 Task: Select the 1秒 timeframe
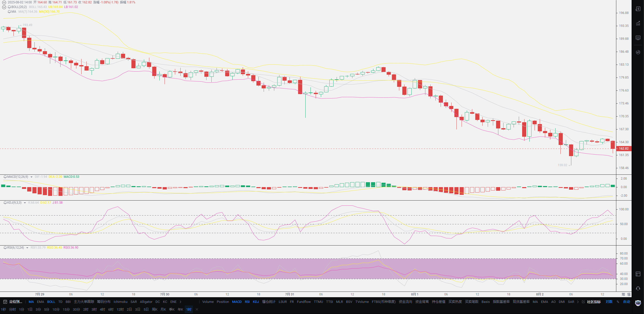pos(3,309)
